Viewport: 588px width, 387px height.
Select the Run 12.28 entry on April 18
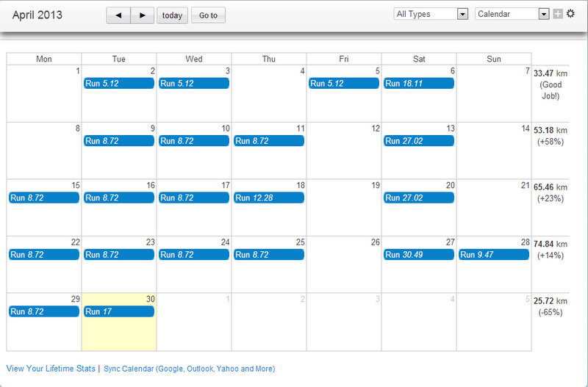268,198
